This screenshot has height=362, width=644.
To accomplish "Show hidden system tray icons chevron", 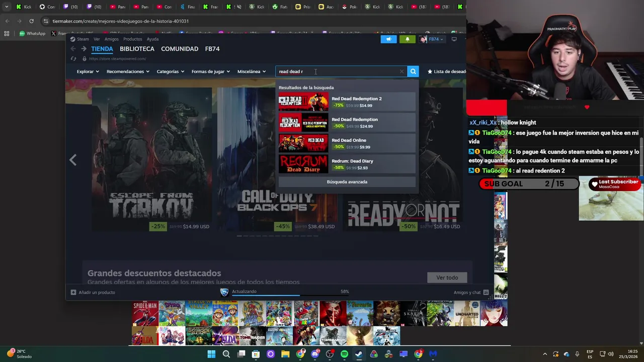I will pos(545,354).
